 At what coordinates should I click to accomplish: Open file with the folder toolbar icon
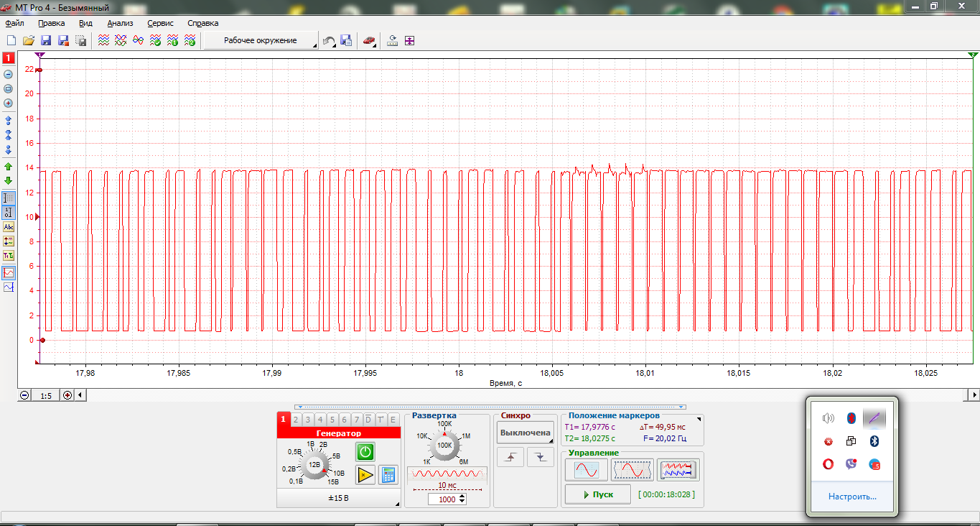point(29,41)
